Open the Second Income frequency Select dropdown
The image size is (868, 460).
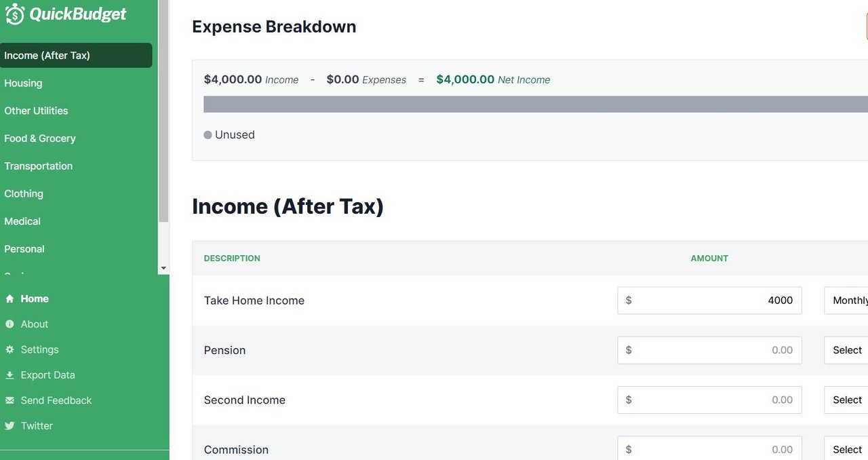pyautogui.click(x=846, y=400)
